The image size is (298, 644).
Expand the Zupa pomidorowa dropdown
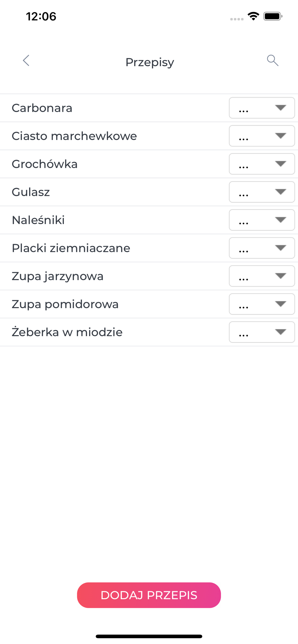[262, 304]
